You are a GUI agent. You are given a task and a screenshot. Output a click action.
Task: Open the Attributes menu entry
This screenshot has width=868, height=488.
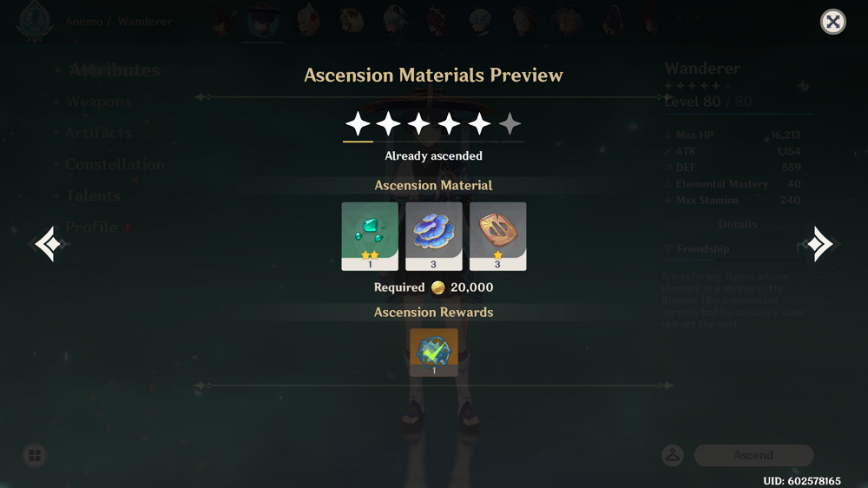click(x=115, y=70)
